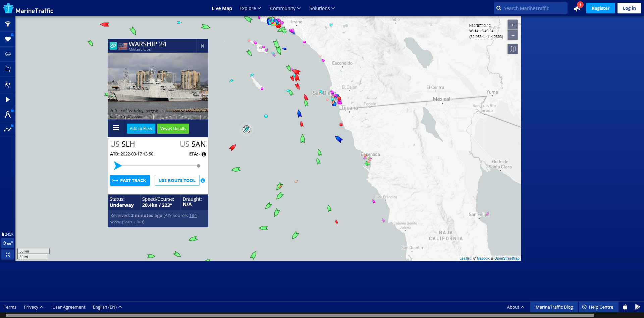Open density maps icon in sidebar
644x318 pixels.
pyautogui.click(x=8, y=84)
